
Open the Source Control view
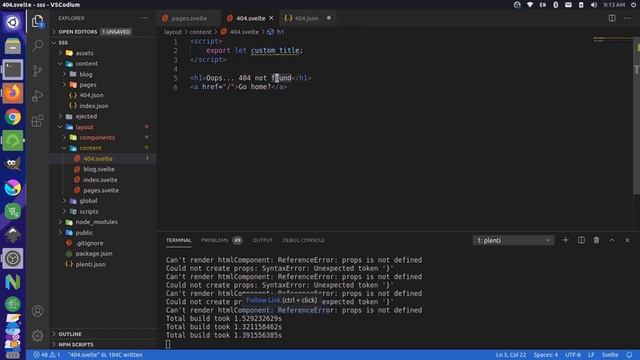pos(38,71)
